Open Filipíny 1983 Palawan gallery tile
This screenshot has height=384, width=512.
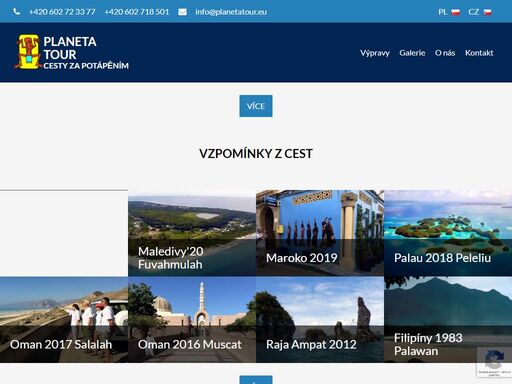click(448, 320)
